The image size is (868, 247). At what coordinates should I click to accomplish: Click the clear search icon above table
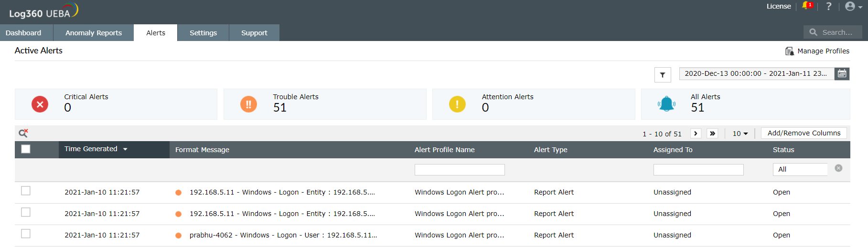click(x=23, y=133)
